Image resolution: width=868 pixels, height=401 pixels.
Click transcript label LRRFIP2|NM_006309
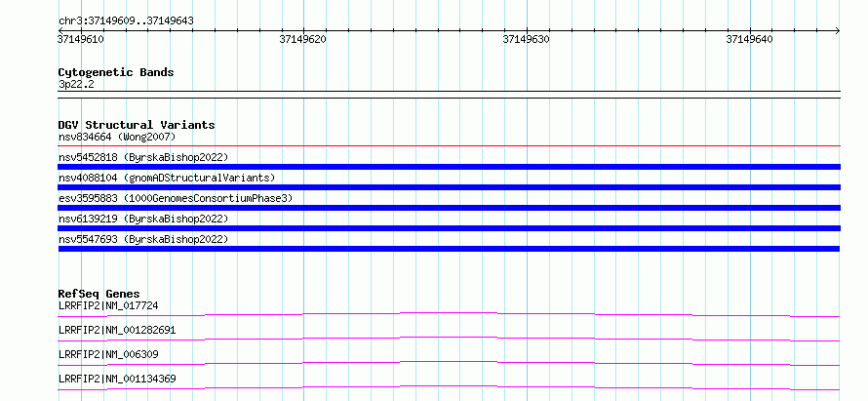[108, 354]
